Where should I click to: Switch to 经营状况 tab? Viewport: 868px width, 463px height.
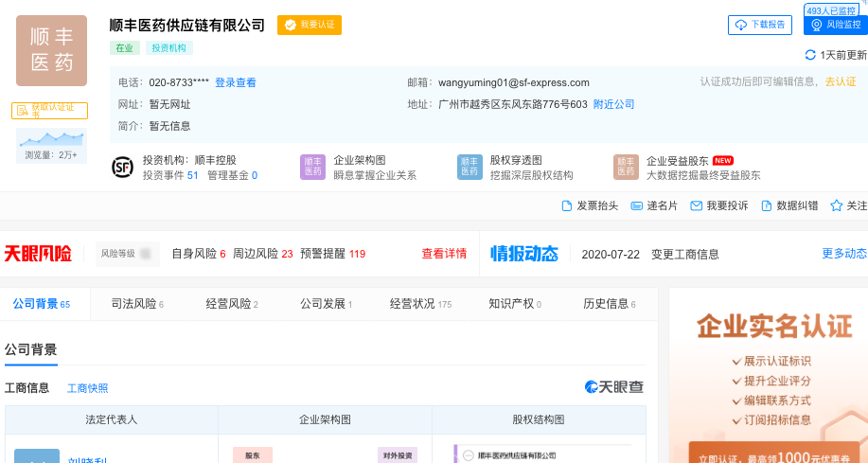420,304
